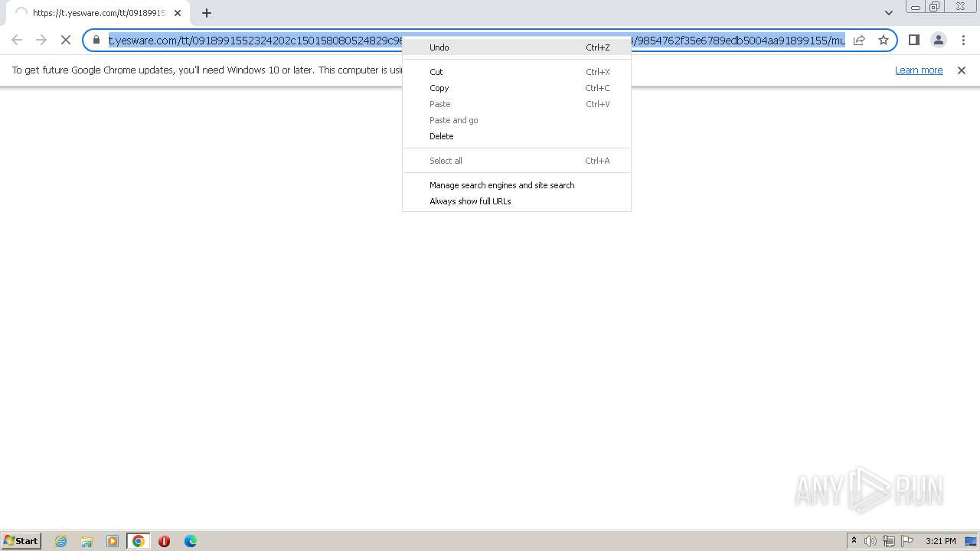Choose Undo in the context menu
The width and height of the screenshot is (980, 551).
pos(517,47)
